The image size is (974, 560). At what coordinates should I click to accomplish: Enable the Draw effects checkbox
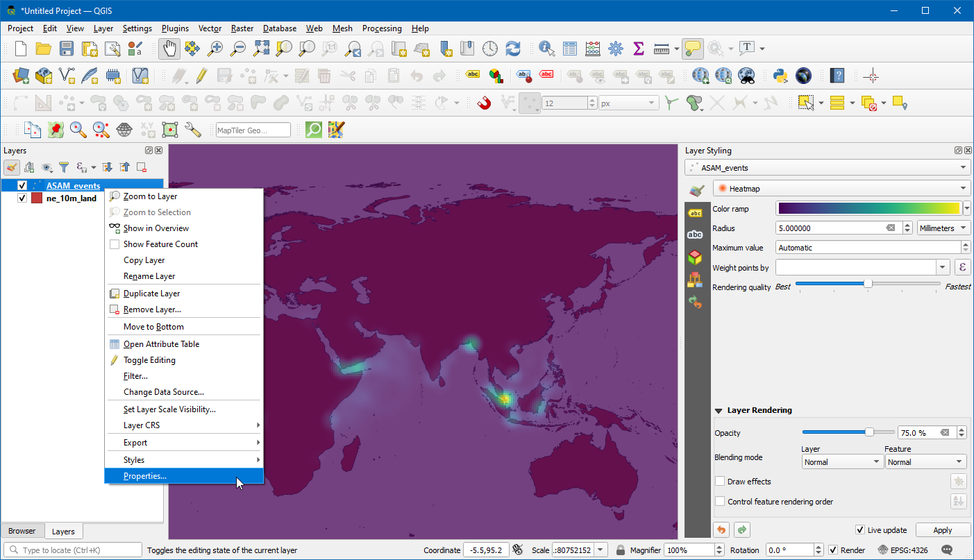coord(721,482)
